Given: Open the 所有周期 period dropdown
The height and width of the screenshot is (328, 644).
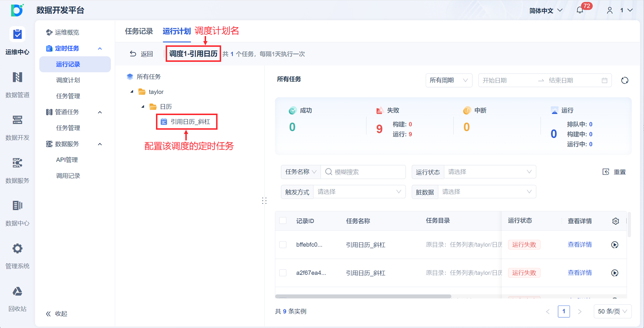Looking at the screenshot, I should (449, 80).
